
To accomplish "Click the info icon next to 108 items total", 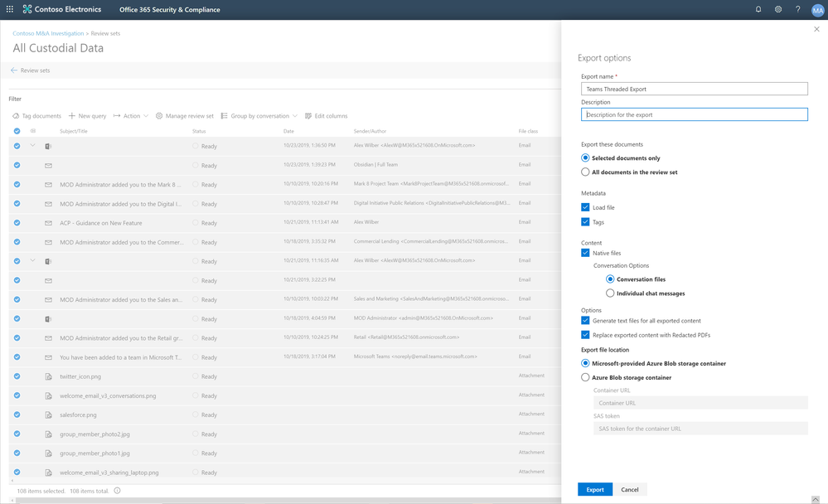I will pos(117,491).
